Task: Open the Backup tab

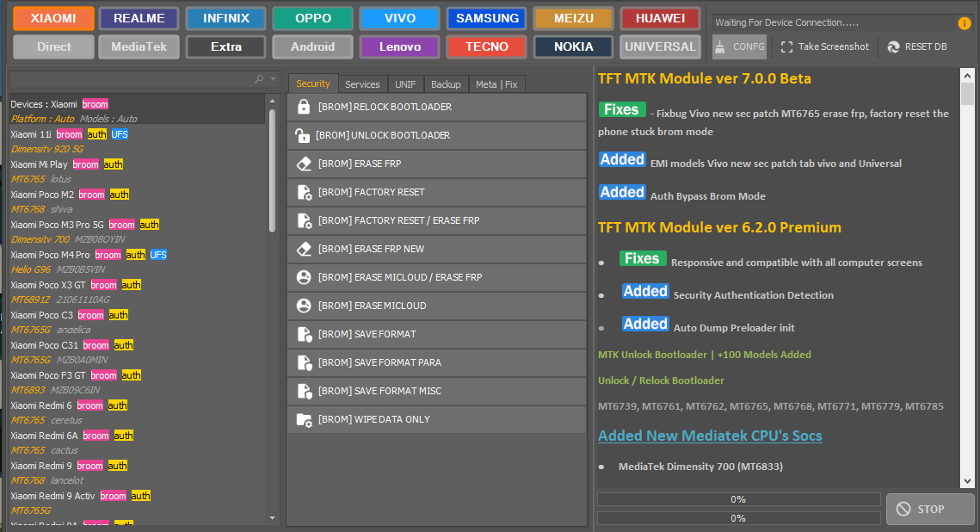Action: tap(446, 84)
